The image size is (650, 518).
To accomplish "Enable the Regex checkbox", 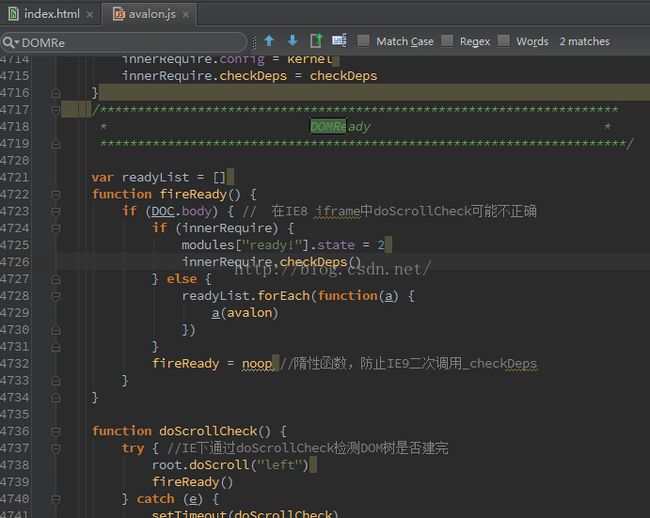I will point(447,41).
